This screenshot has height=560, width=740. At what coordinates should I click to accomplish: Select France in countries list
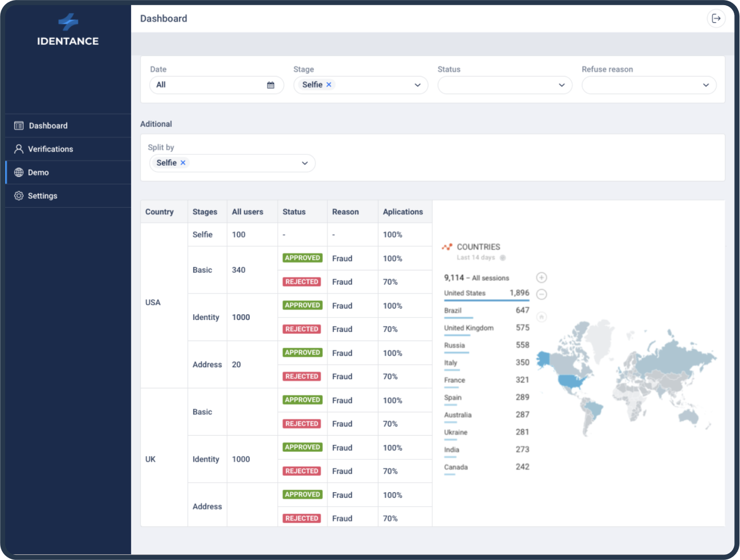click(455, 380)
